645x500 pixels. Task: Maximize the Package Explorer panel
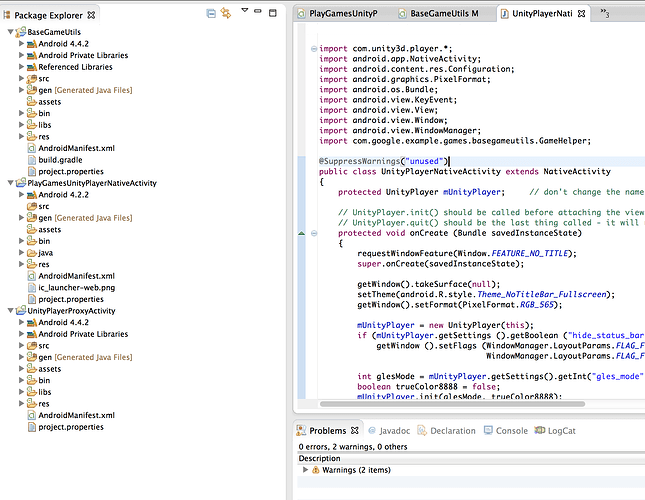point(273,13)
